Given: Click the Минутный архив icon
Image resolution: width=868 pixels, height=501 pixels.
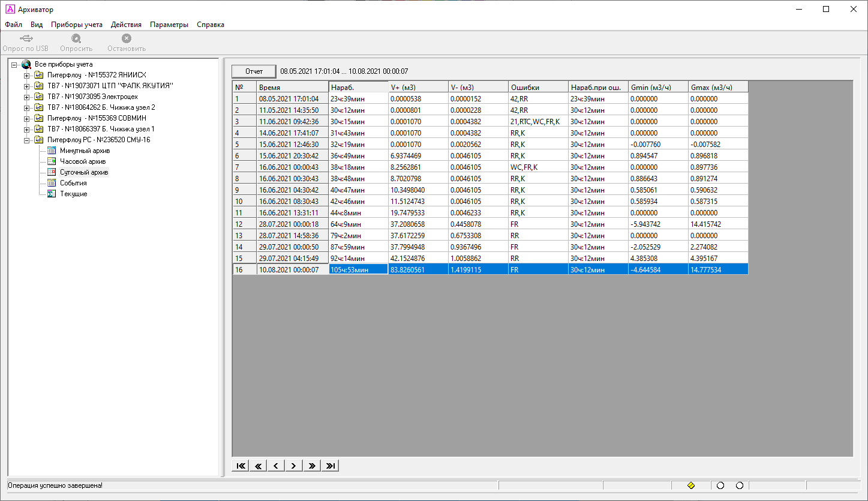Looking at the screenshot, I should (52, 151).
